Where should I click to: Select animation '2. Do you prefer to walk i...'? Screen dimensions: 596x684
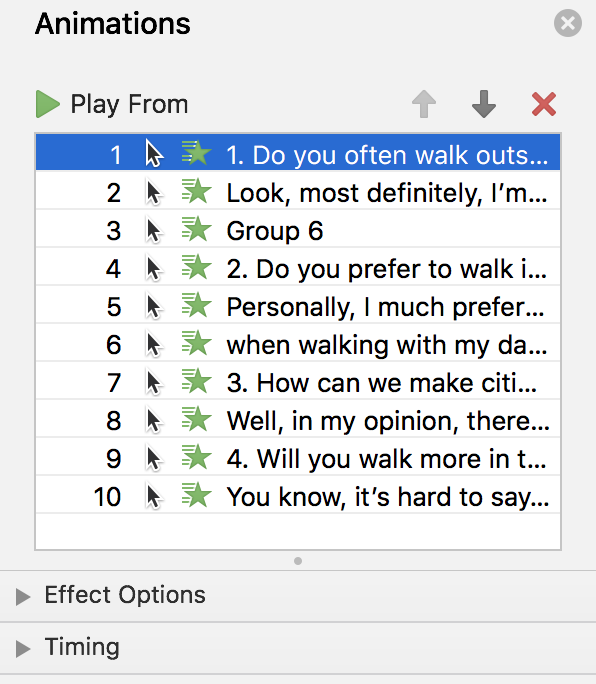(x=298, y=267)
